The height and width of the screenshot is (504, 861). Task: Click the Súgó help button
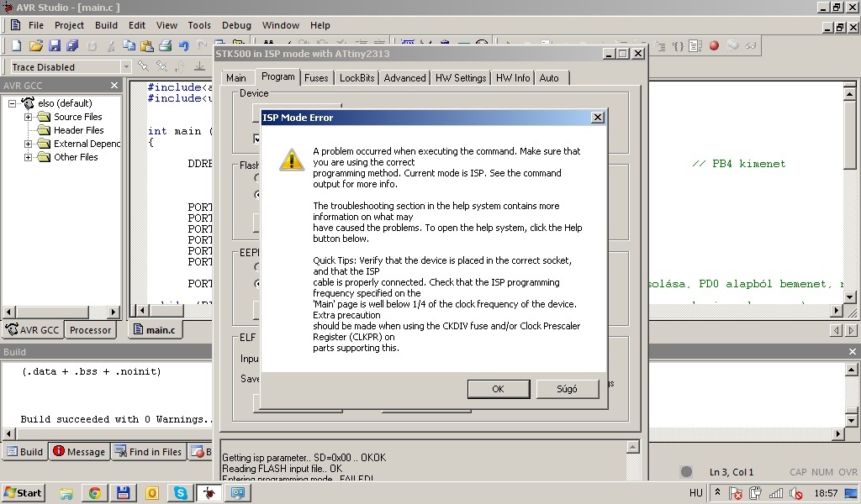[568, 389]
